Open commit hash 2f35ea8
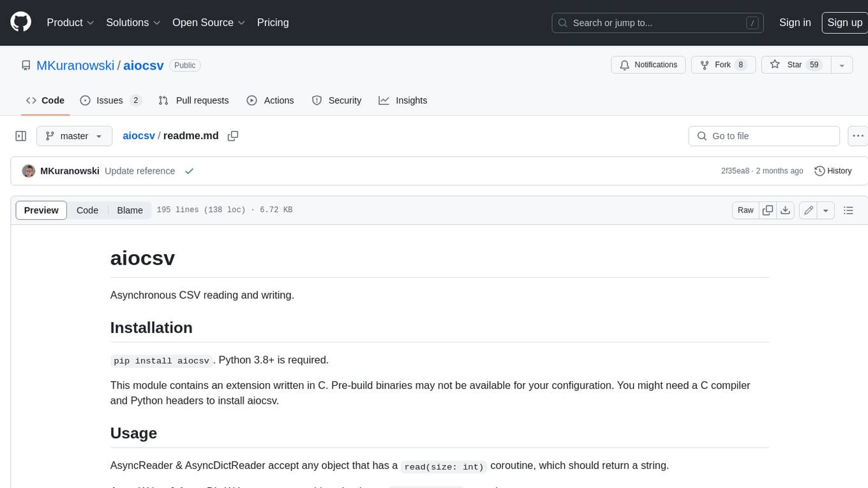 pos(735,171)
